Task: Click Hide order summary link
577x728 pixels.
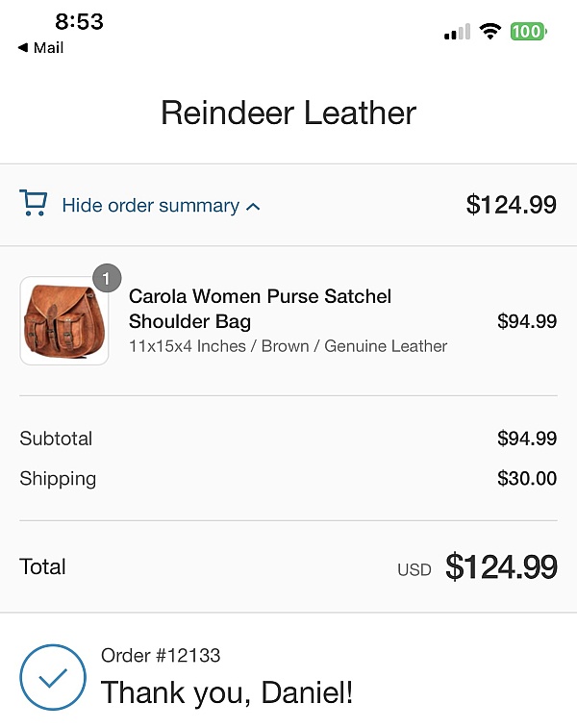Action: click(151, 205)
